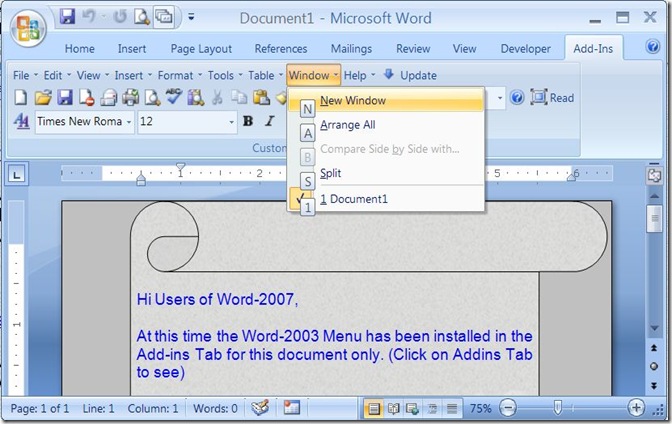Click the Select Browse Object round button

(654, 366)
